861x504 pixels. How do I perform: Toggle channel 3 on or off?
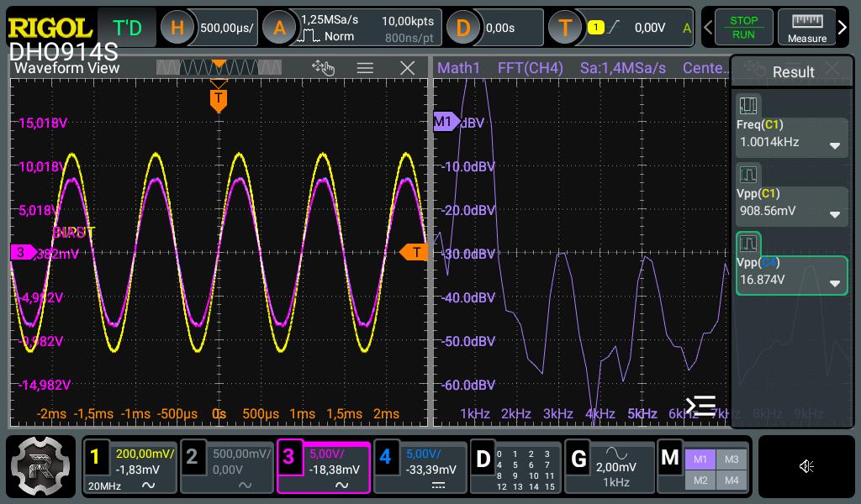[x=288, y=456]
